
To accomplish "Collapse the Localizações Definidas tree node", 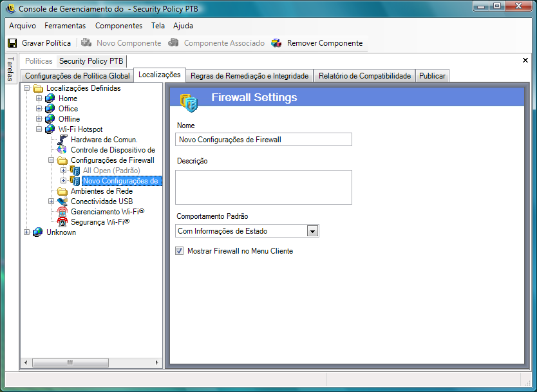I will (26, 88).
